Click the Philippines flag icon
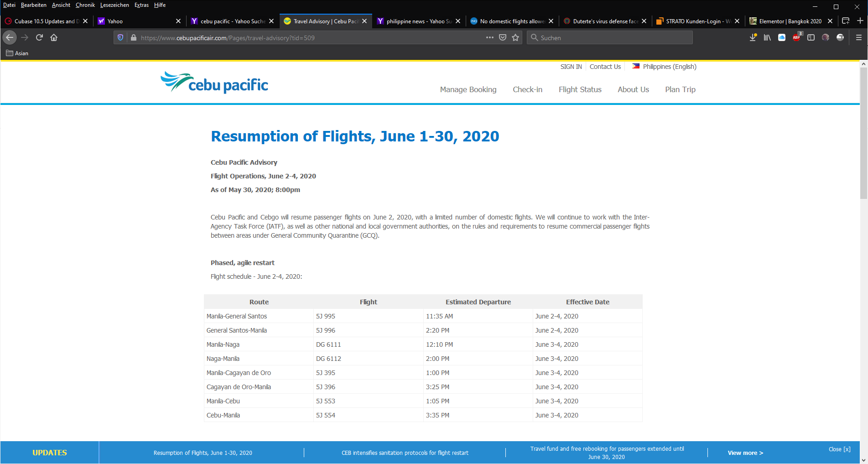Image resolution: width=868 pixels, height=464 pixels. tap(636, 66)
